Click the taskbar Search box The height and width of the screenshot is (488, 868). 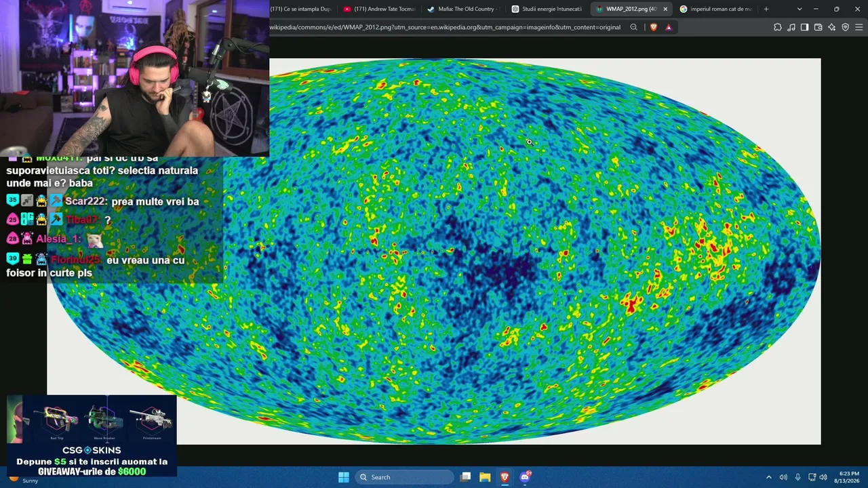click(x=404, y=477)
